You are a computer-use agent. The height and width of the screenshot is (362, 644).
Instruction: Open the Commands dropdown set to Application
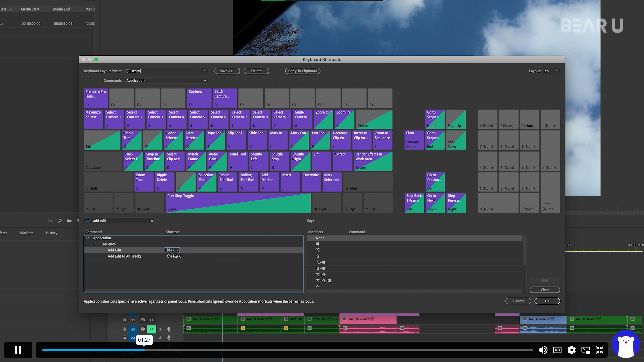coord(166,81)
